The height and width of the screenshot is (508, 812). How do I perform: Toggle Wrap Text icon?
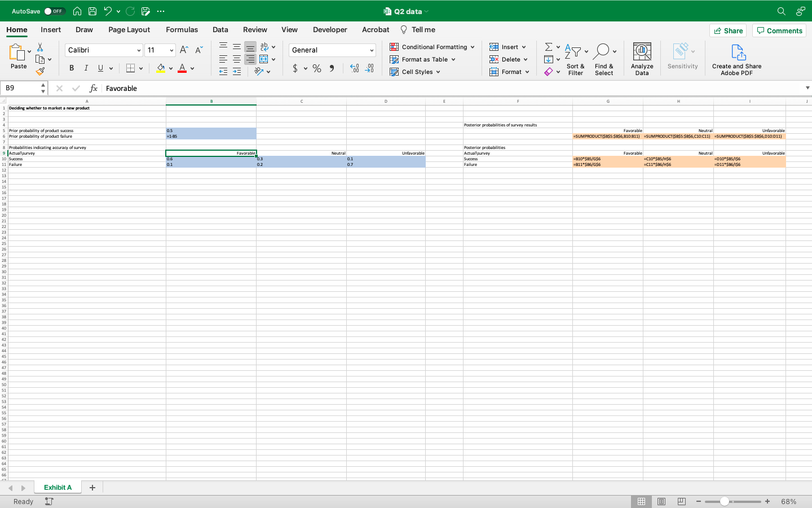coord(264,47)
